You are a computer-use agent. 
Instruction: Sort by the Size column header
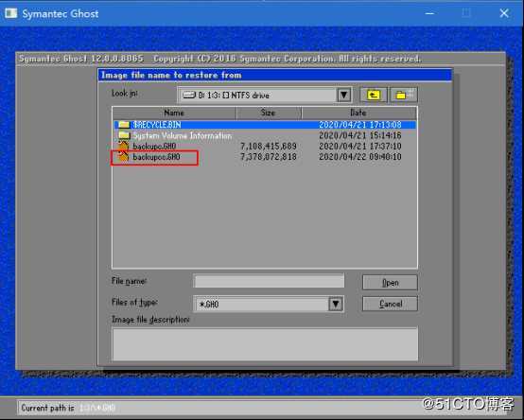click(269, 113)
